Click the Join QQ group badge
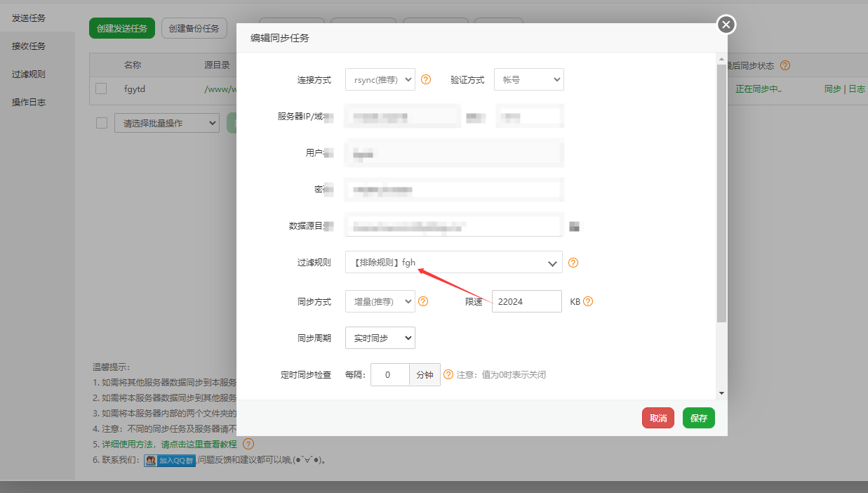 (170, 461)
